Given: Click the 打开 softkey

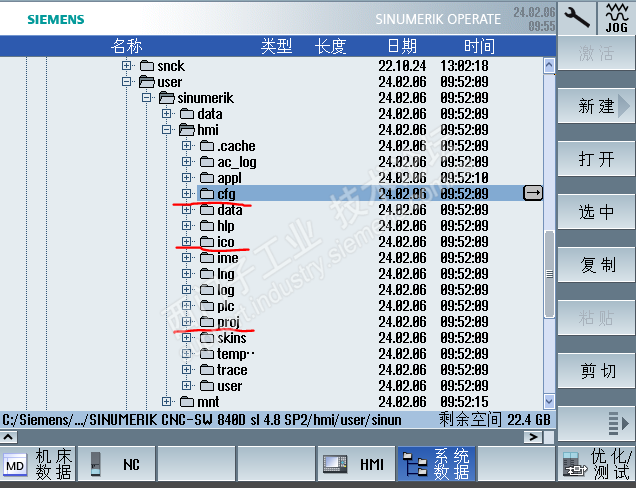Looking at the screenshot, I should click(596, 159).
